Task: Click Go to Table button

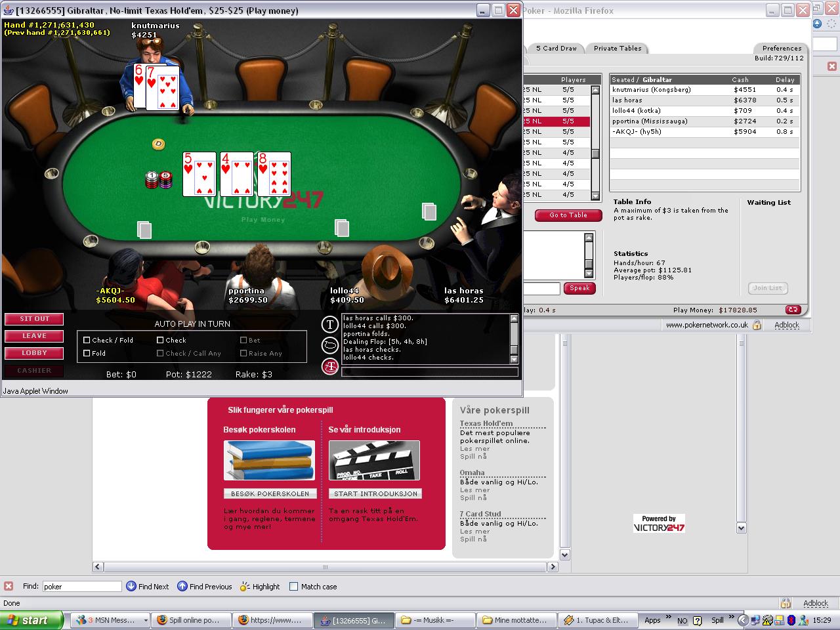Action: (568, 215)
